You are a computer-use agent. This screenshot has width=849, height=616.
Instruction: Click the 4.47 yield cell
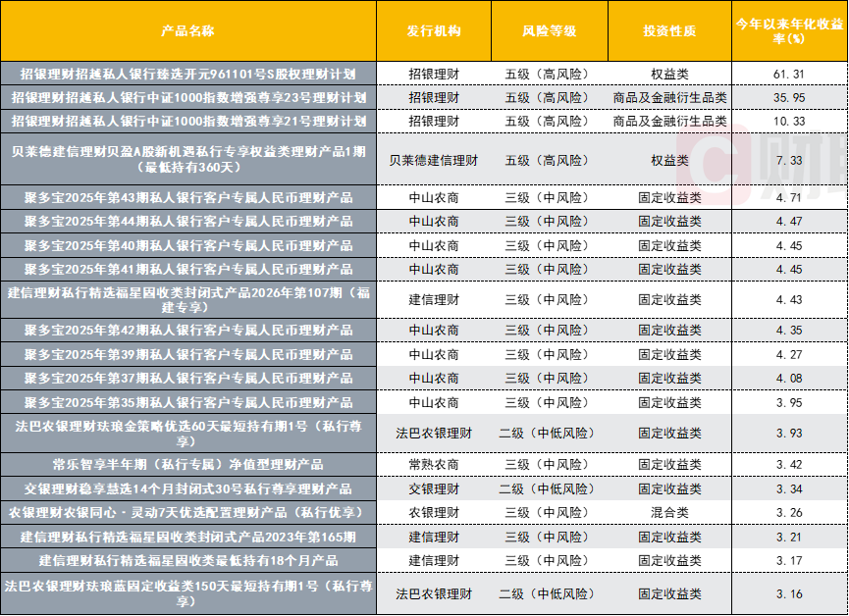[789, 222]
